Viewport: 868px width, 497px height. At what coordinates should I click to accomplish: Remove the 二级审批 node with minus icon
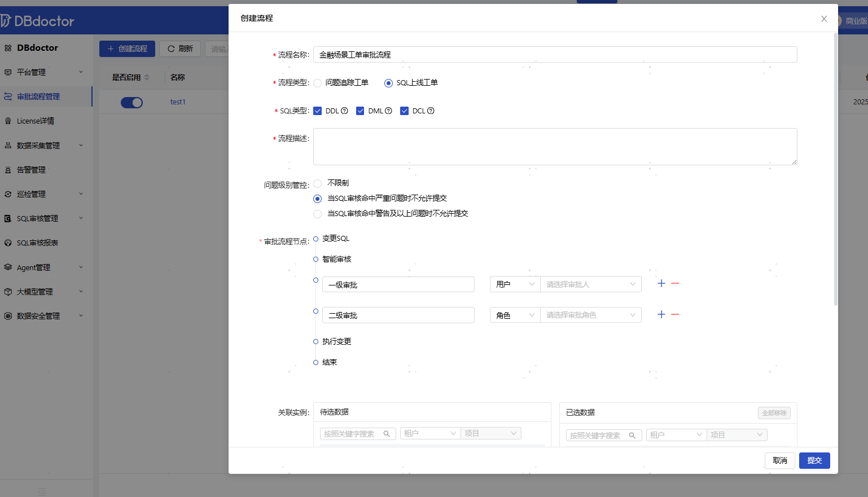tap(675, 315)
